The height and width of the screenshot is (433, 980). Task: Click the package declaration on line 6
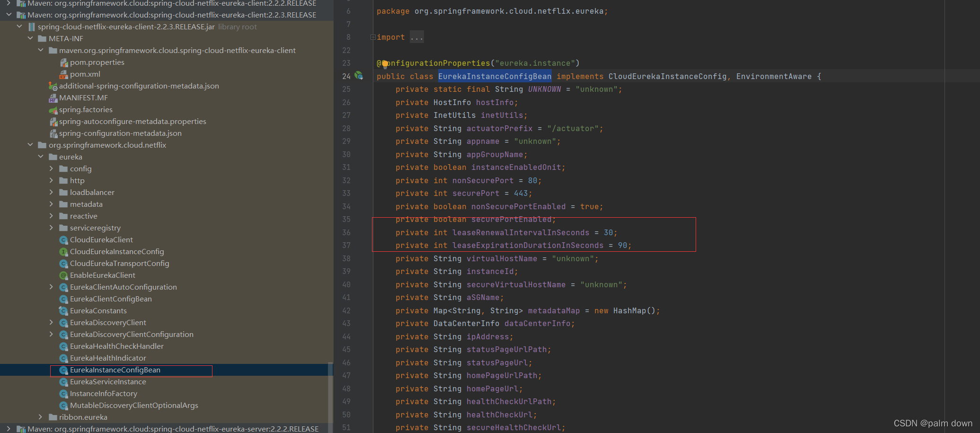coord(492,11)
